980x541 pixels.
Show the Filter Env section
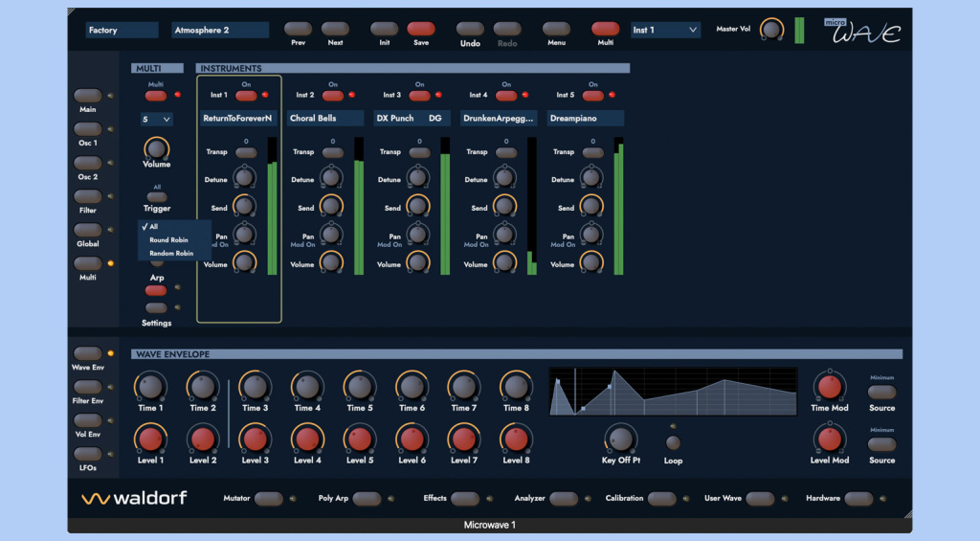tap(87, 387)
